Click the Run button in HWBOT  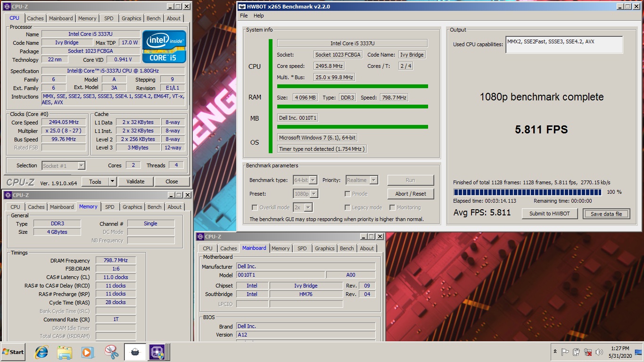[x=411, y=180]
